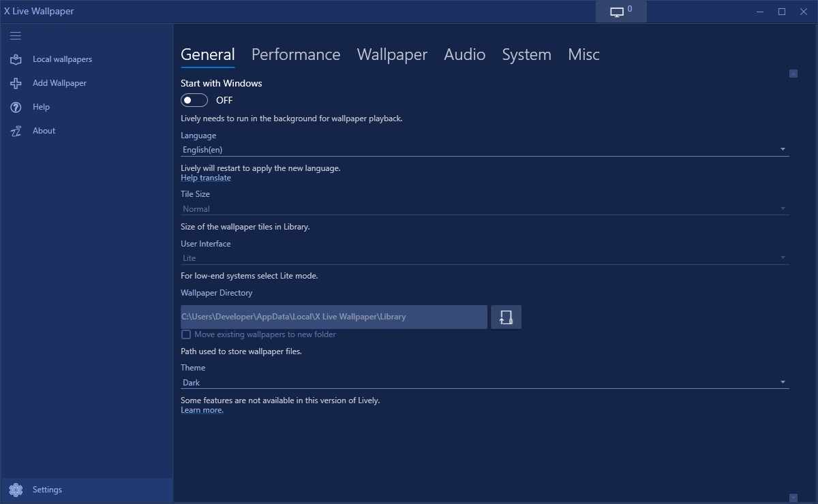Open the Learn more link
The width and height of the screenshot is (818, 504).
(x=200, y=409)
